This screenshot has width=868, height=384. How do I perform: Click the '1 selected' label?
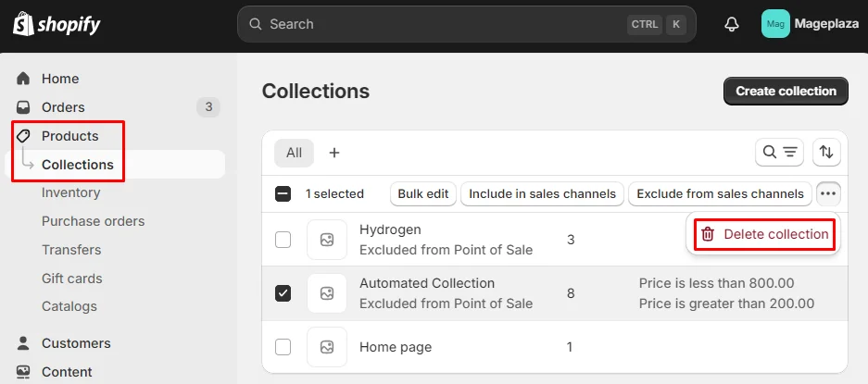[334, 193]
